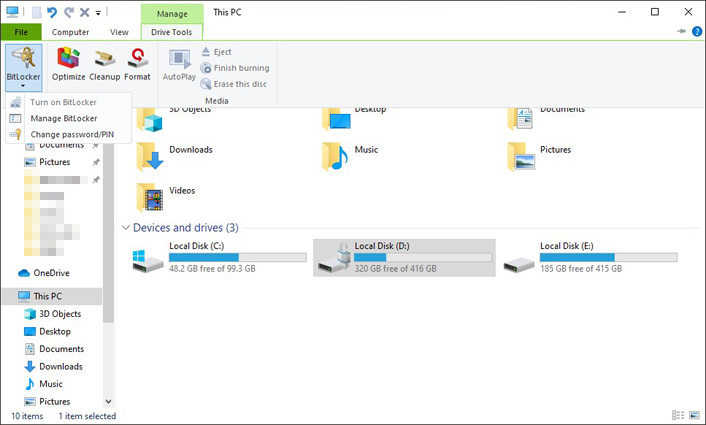Image resolution: width=706 pixels, height=425 pixels.
Task: Select the Format drive icon
Action: (137, 64)
